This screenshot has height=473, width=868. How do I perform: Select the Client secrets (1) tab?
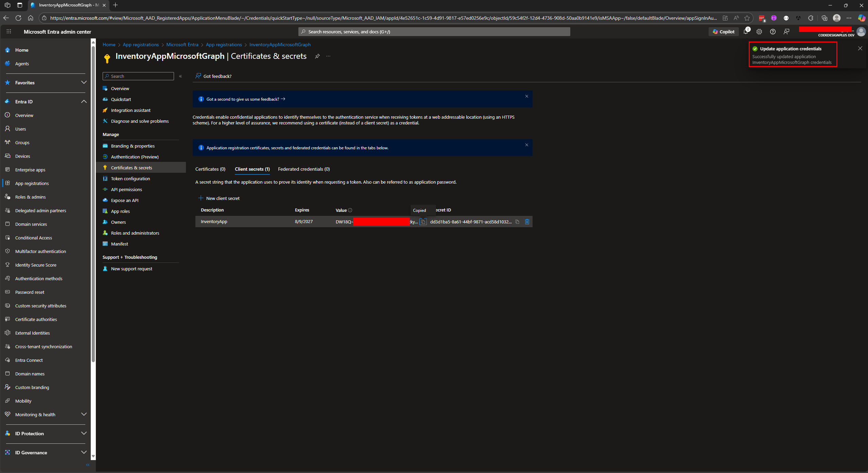coord(252,169)
